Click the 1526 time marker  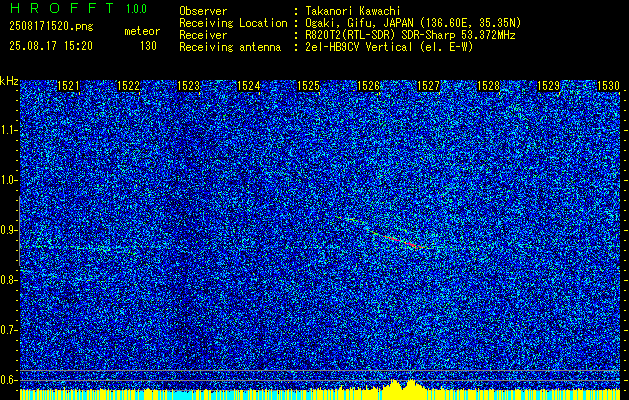(x=369, y=86)
